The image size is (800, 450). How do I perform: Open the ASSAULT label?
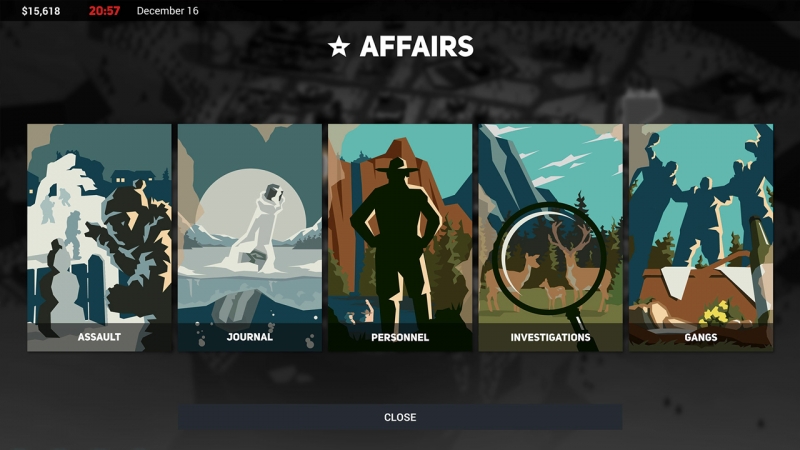pos(99,337)
